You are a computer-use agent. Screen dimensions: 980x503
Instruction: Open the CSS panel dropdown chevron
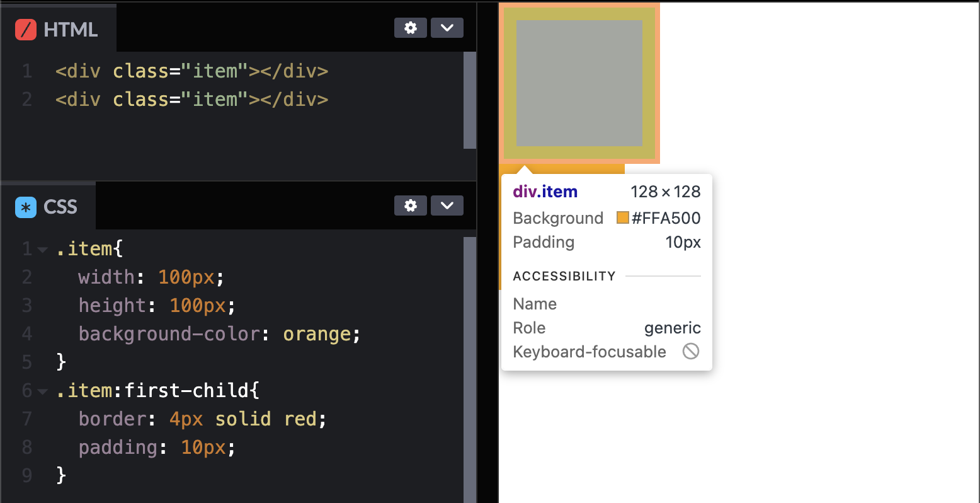(447, 205)
